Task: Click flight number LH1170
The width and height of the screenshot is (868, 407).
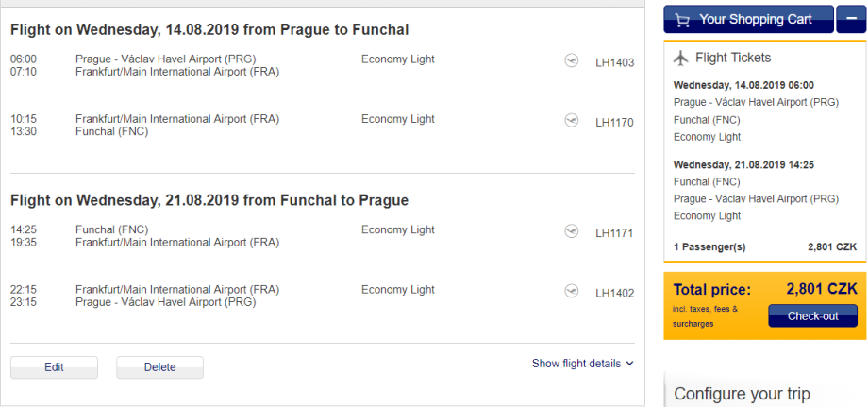Action: pos(614,123)
